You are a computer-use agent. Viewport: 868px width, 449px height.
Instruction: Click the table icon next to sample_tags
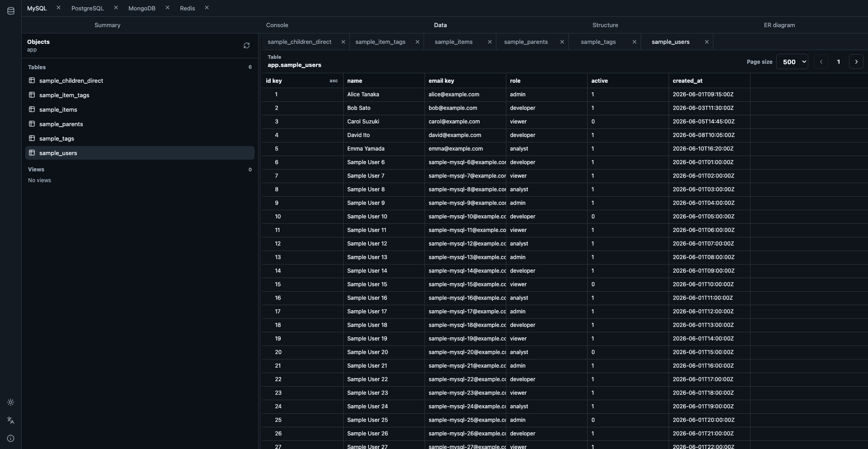click(x=32, y=138)
